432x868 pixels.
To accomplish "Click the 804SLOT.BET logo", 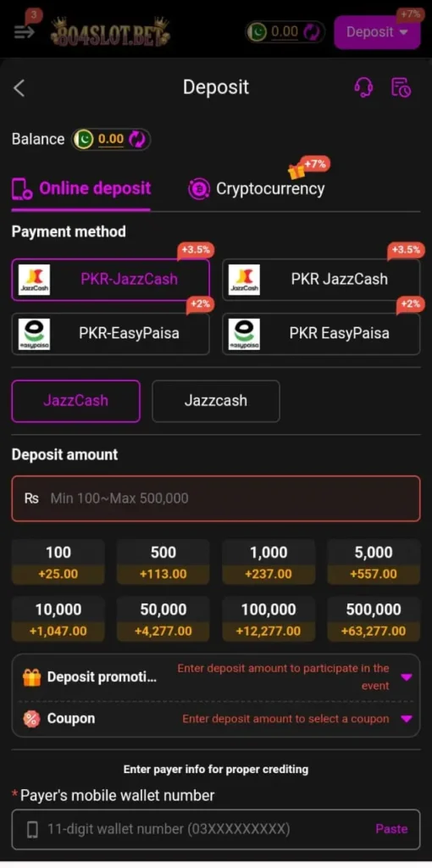I will (111, 31).
